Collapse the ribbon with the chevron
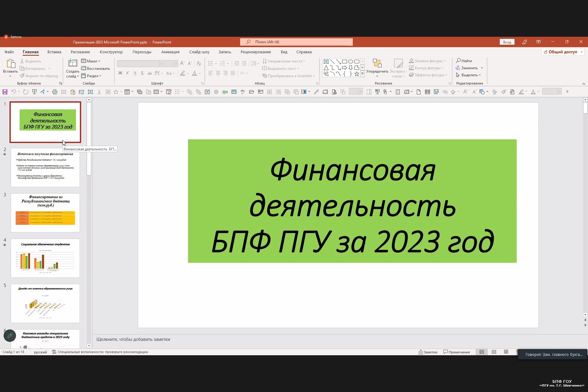 coord(584,84)
